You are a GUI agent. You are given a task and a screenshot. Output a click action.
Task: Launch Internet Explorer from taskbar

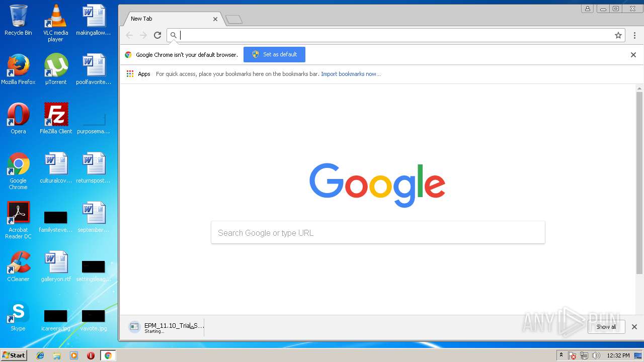[x=40, y=355]
